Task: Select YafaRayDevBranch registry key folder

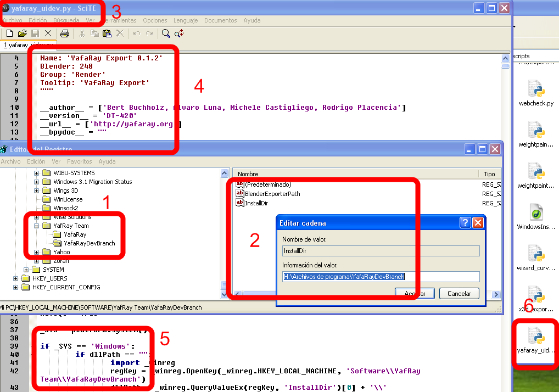Action: point(84,243)
